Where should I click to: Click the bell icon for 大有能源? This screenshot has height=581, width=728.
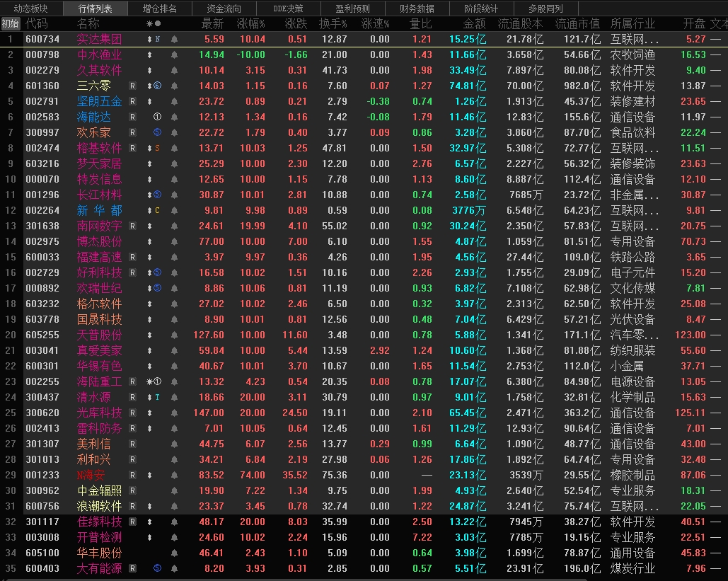(174, 568)
